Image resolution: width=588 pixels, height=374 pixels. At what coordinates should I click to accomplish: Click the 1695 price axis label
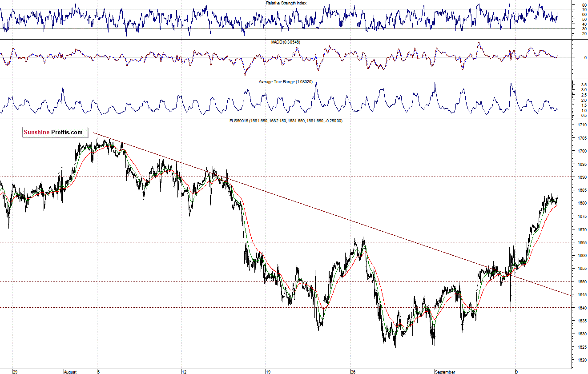[x=582, y=164]
